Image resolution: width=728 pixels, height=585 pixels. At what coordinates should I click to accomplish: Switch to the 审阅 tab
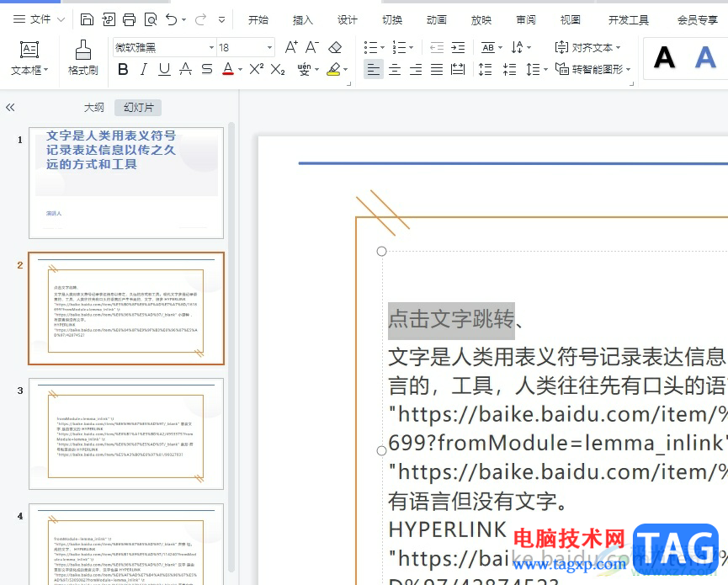525,20
